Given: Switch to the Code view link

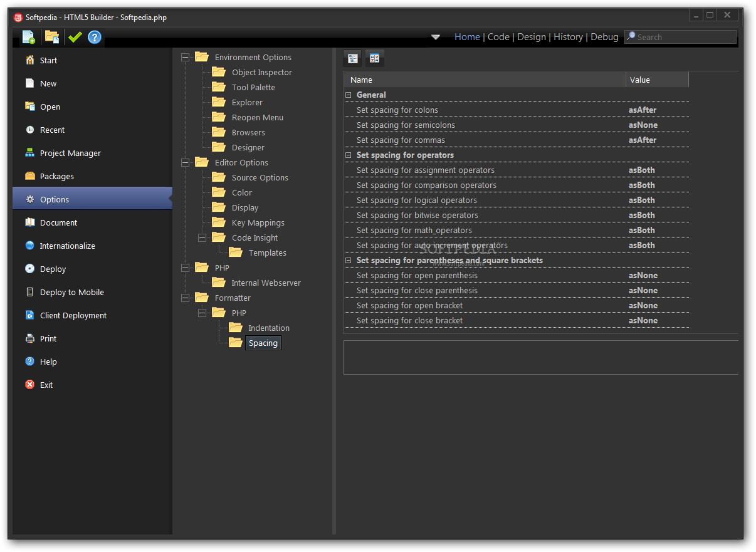Looking at the screenshot, I should (x=498, y=37).
